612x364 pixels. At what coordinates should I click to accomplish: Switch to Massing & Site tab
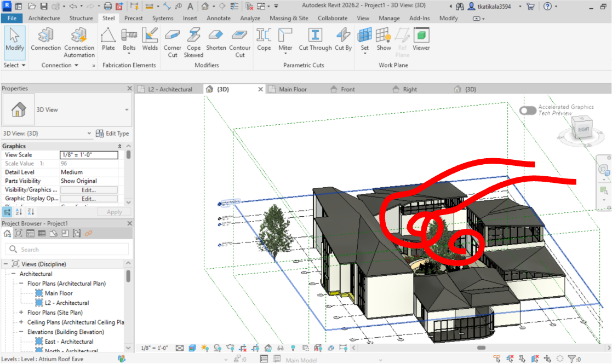pyautogui.click(x=289, y=18)
